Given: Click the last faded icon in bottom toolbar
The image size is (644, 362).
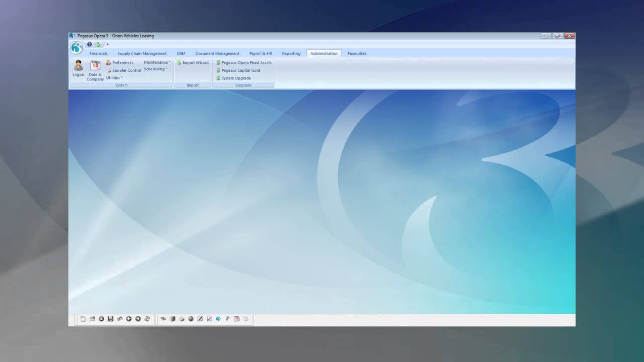Looking at the screenshot, I should tap(246, 319).
